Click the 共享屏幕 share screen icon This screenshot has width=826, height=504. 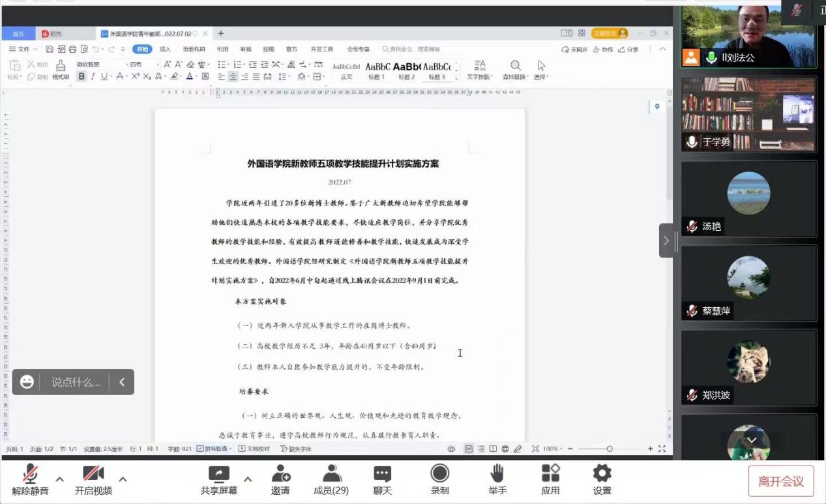[218, 474]
